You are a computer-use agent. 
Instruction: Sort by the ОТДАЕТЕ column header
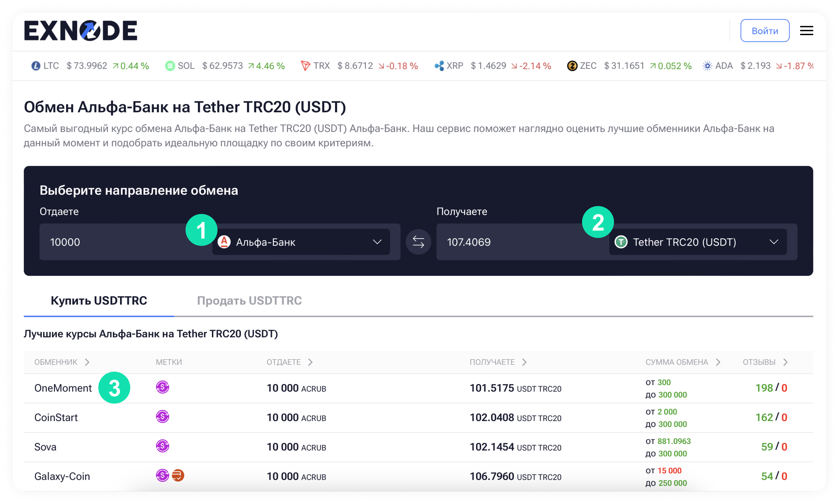tap(290, 362)
